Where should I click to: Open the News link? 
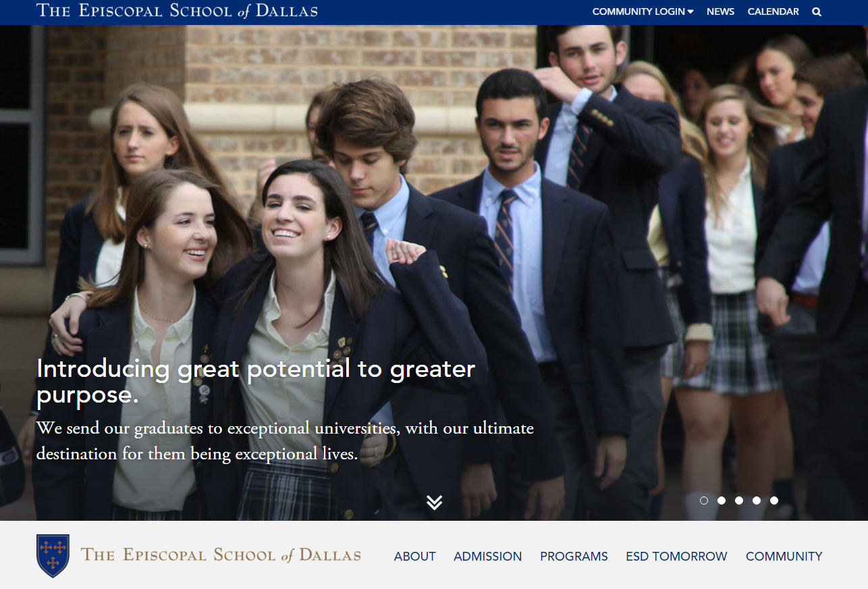pyautogui.click(x=720, y=11)
